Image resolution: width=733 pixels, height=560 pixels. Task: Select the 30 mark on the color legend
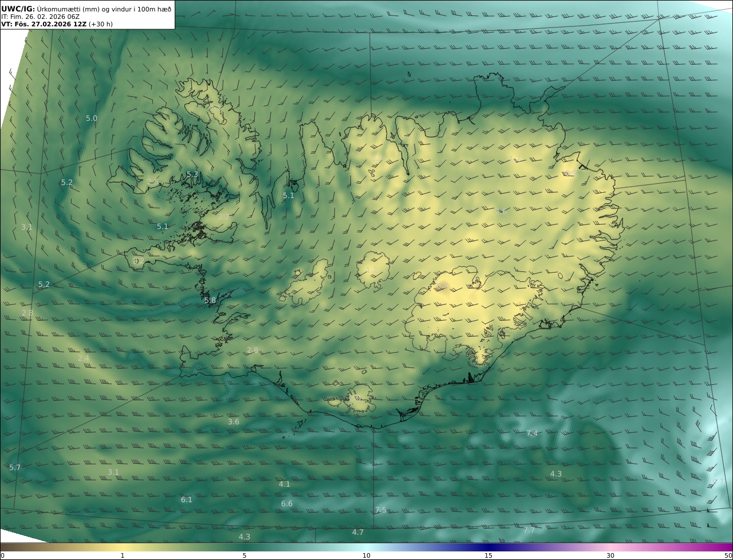coord(610,555)
